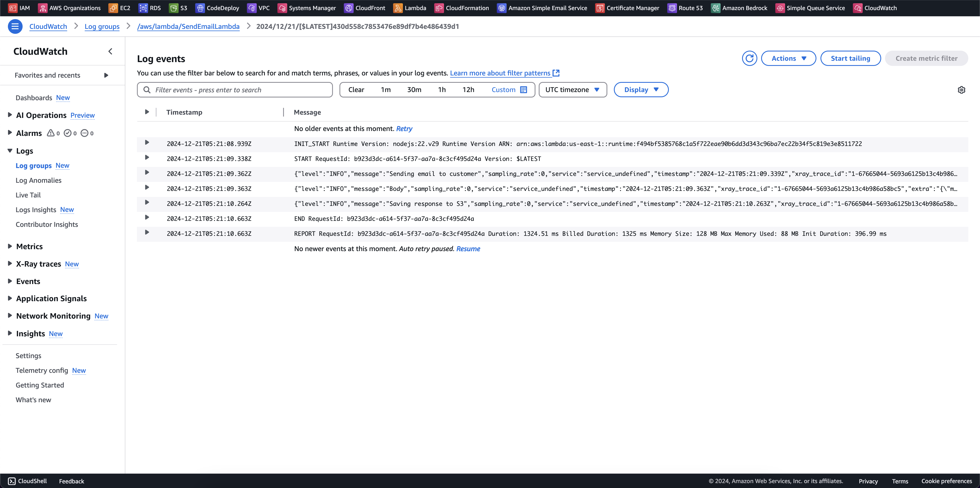Open Logs Insights in sidebar
The width and height of the screenshot is (980, 488).
36,210
